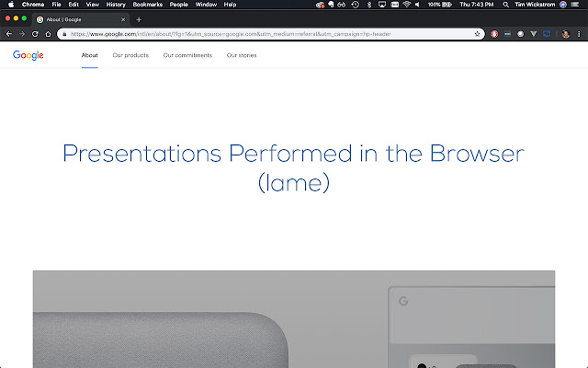
Task: Click the Google logo
Action: tap(28, 55)
